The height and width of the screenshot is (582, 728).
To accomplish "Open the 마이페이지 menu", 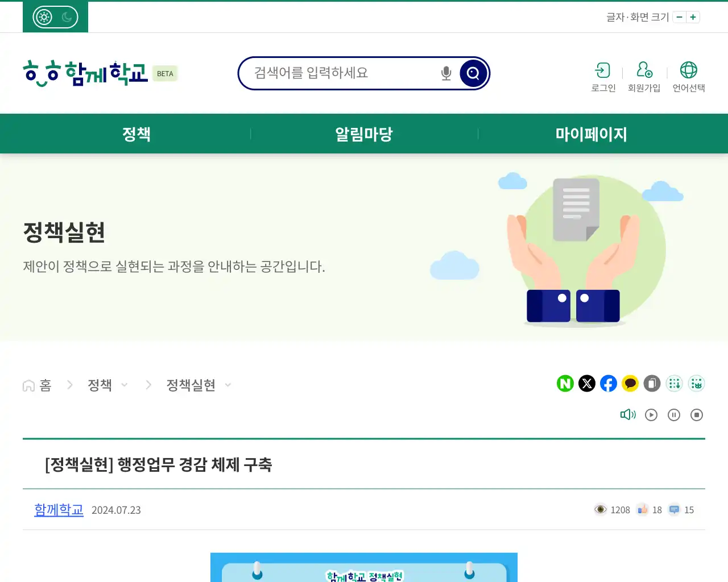I will tap(591, 134).
